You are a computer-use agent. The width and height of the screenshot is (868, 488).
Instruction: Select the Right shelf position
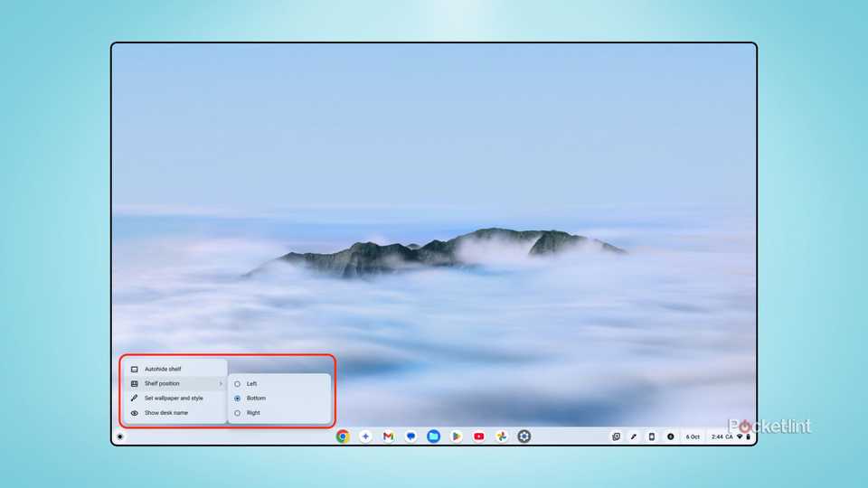[x=252, y=413]
